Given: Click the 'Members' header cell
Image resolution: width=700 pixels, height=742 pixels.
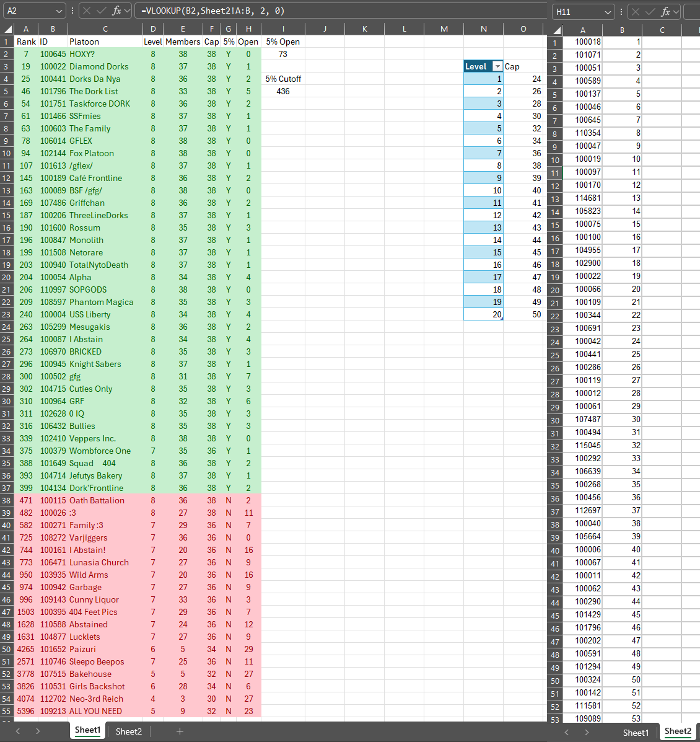Looking at the screenshot, I should pyautogui.click(x=183, y=42).
